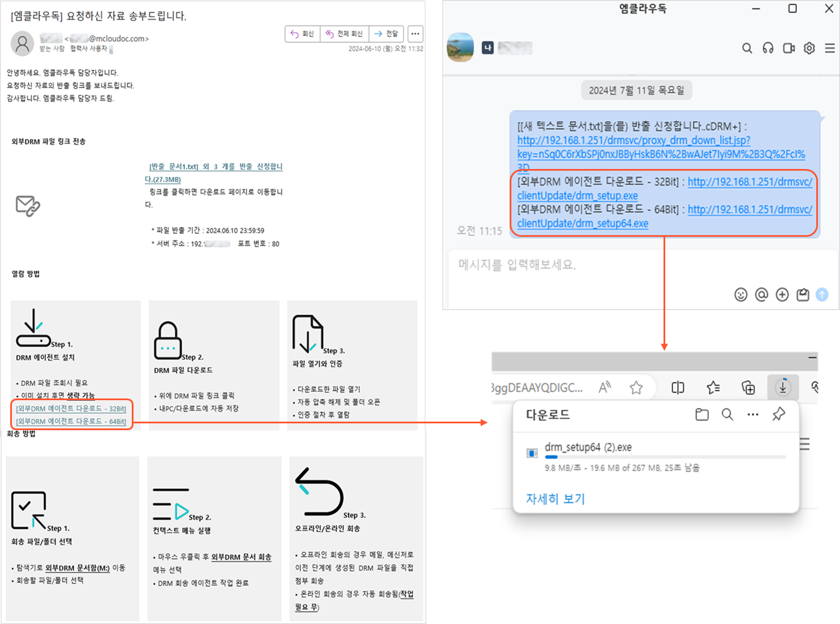Maximize the 엠클라우독 chat window
The height and width of the screenshot is (624, 840).
point(792,8)
